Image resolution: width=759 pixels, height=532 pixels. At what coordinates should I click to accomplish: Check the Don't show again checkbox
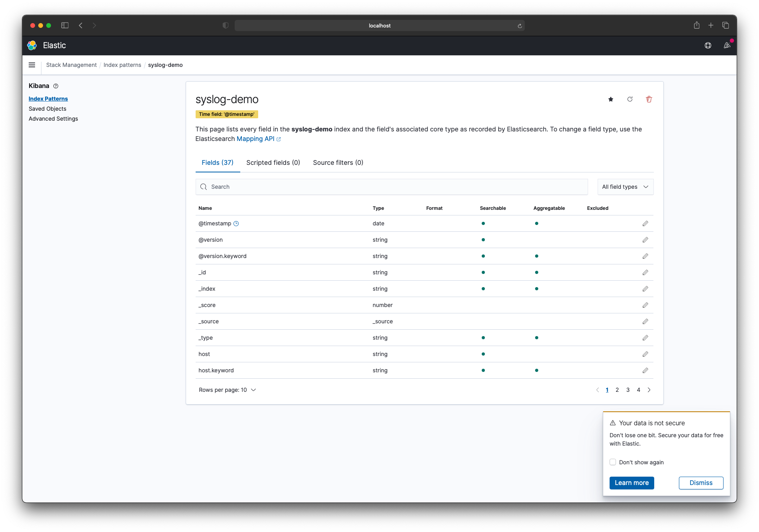point(613,462)
